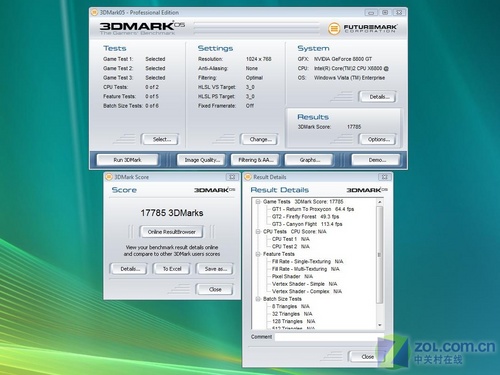The image size is (500, 375).
Task: Click Close button in Result Details window
Action: (367, 357)
